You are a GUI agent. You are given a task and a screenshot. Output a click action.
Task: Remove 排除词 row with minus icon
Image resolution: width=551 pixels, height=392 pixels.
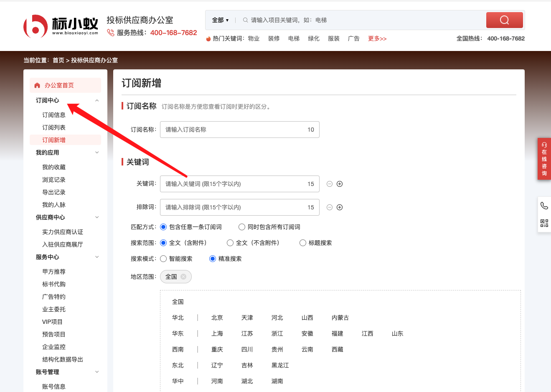coord(330,207)
